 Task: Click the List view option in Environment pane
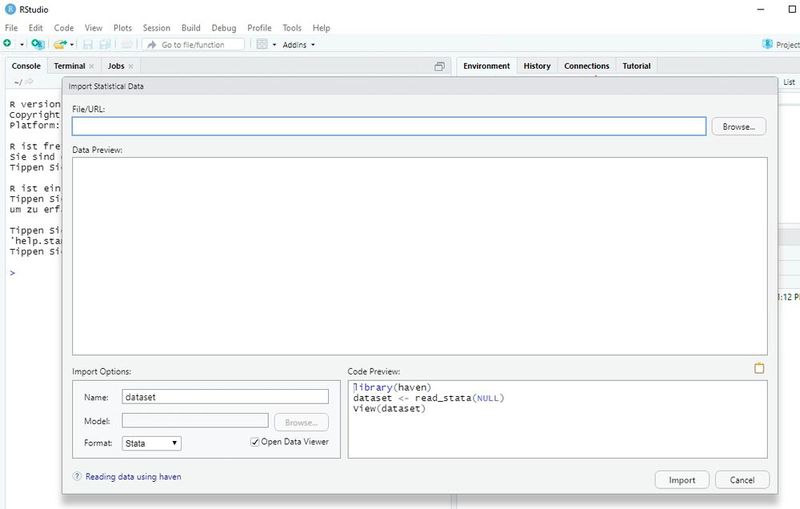pos(789,82)
